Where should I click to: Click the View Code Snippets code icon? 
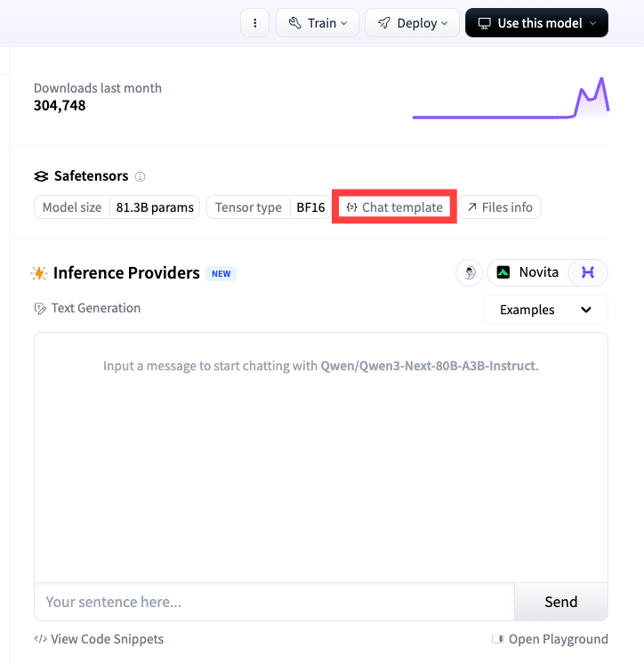tap(40, 639)
